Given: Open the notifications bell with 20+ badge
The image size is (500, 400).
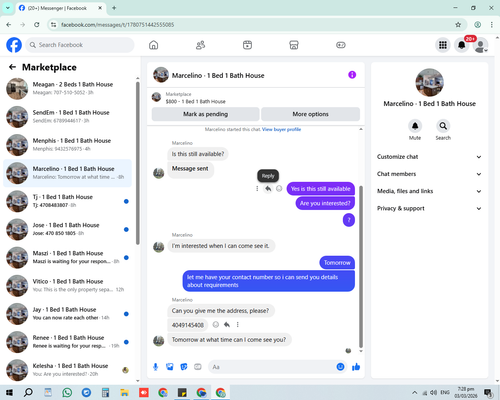Looking at the screenshot, I should click(462, 45).
